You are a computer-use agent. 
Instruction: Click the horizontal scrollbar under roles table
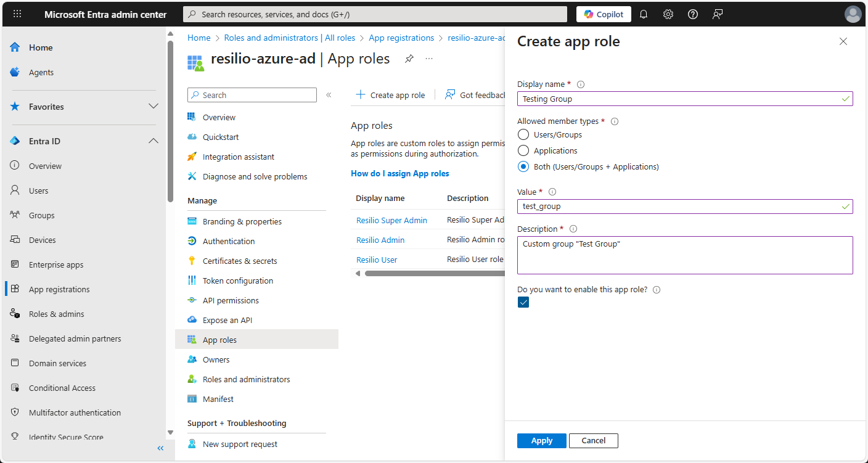[x=432, y=273]
